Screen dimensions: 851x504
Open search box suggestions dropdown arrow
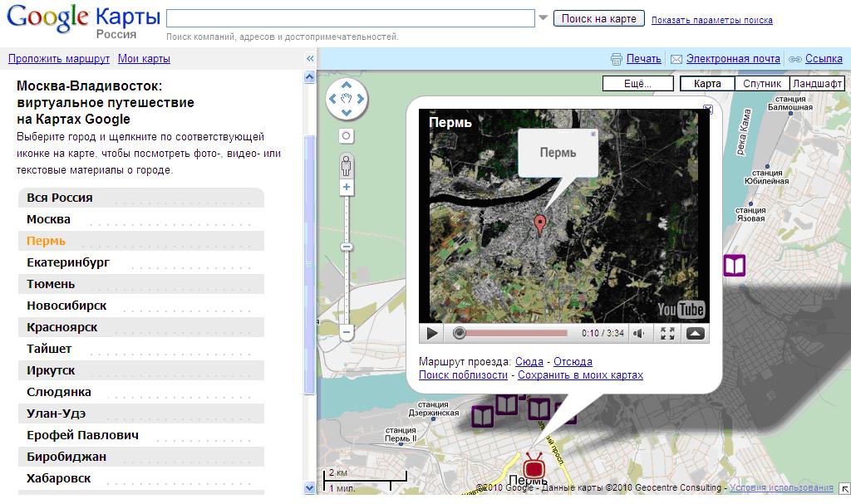point(544,18)
